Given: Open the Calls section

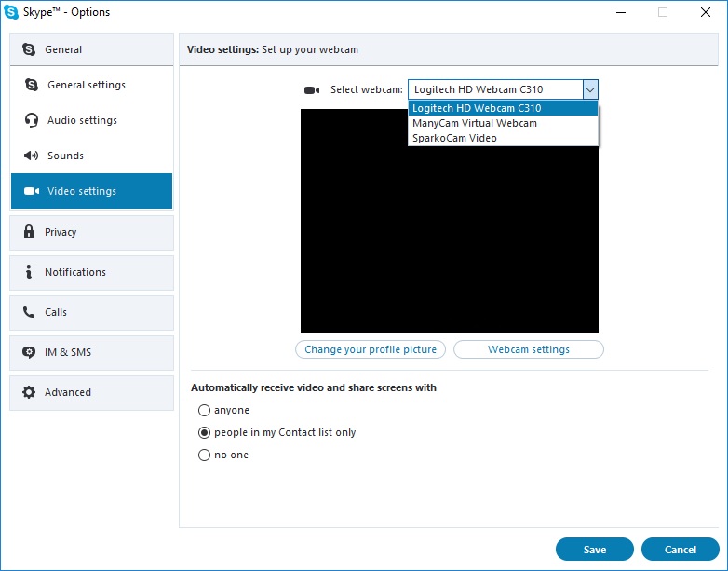Looking at the screenshot, I should tap(91, 312).
